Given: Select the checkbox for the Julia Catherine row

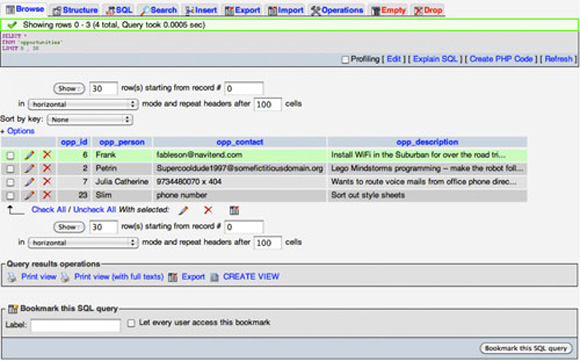Looking at the screenshot, I should (10, 182).
